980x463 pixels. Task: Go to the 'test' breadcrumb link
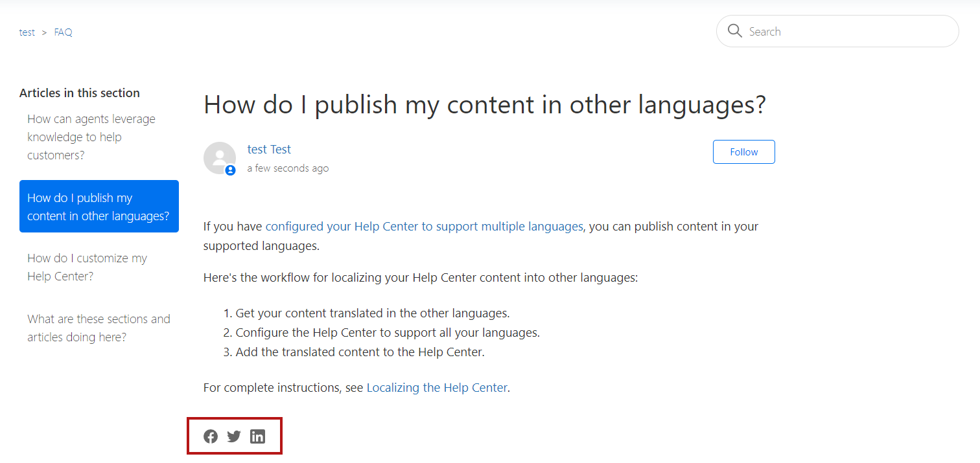[x=27, y=32]
